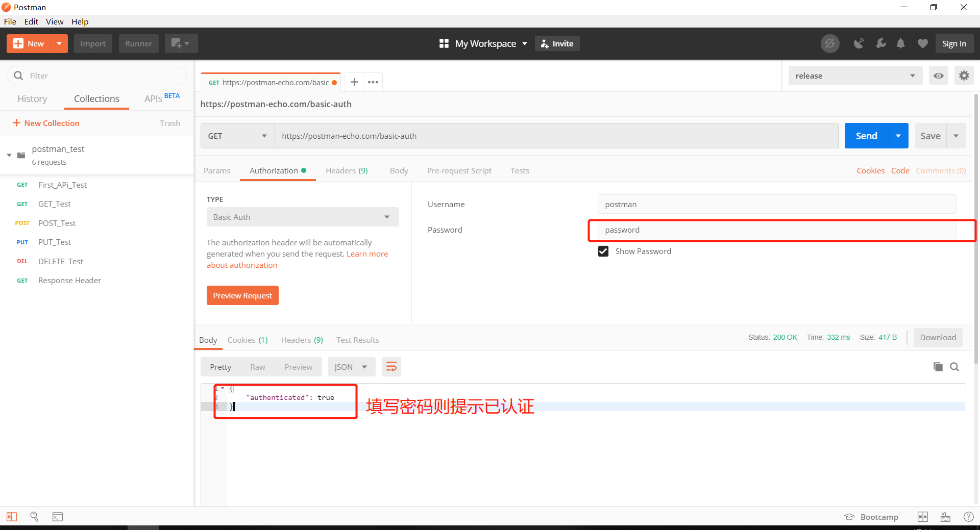Open the Cookies link

(870, 171)
